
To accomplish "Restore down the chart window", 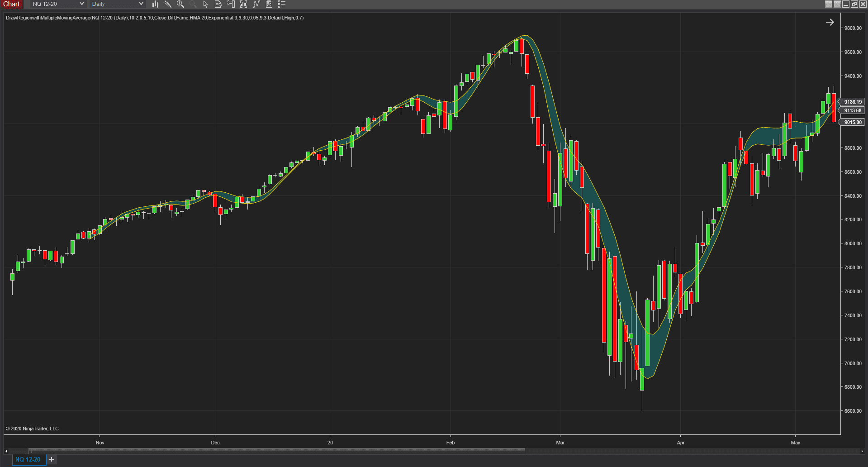I will [854, 4].
